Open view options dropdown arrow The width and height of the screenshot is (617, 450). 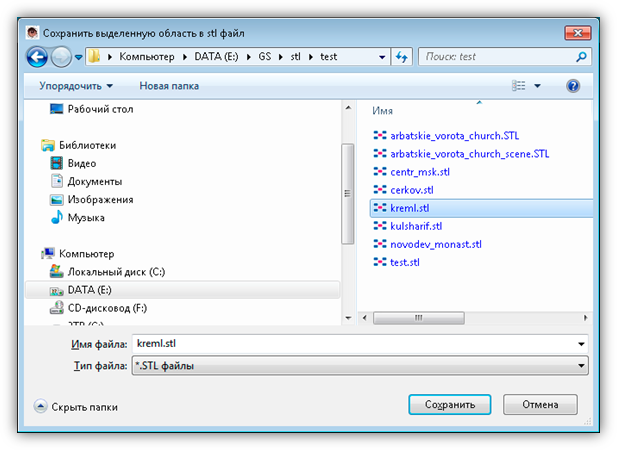(x=537, y=86)
